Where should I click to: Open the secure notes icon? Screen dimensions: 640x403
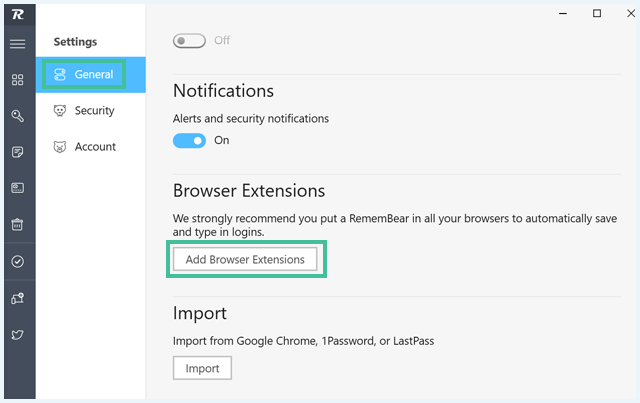click(18, 152)
